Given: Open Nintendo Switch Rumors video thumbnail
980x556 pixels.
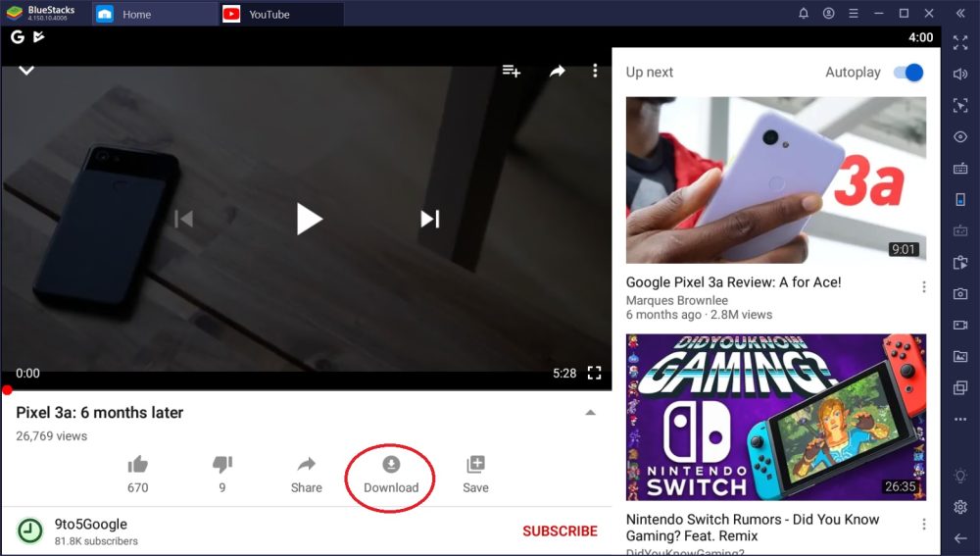Looking at the screenshot, I should (775, 417).
